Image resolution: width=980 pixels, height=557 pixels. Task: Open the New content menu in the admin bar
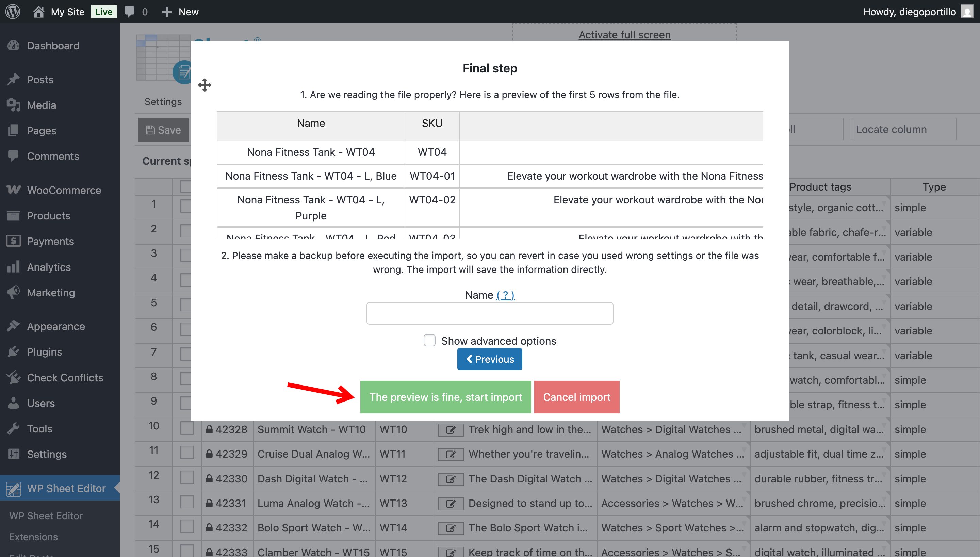180,12
